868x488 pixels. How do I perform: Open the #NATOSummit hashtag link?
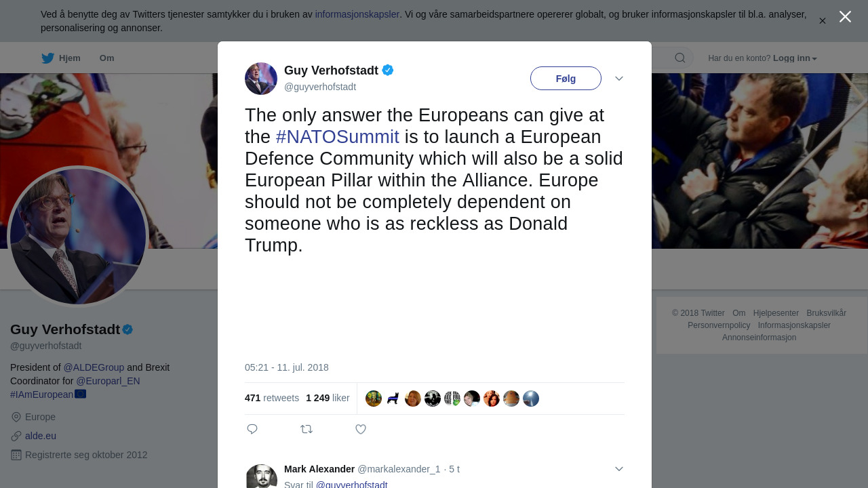pyautogui.click(x=337, y=137)
